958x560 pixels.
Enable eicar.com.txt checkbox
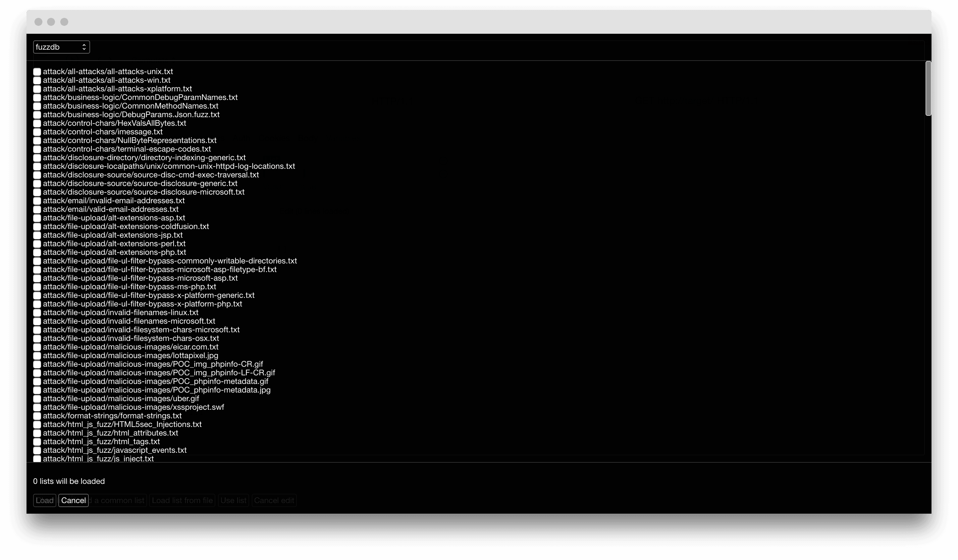coord(37,347)
